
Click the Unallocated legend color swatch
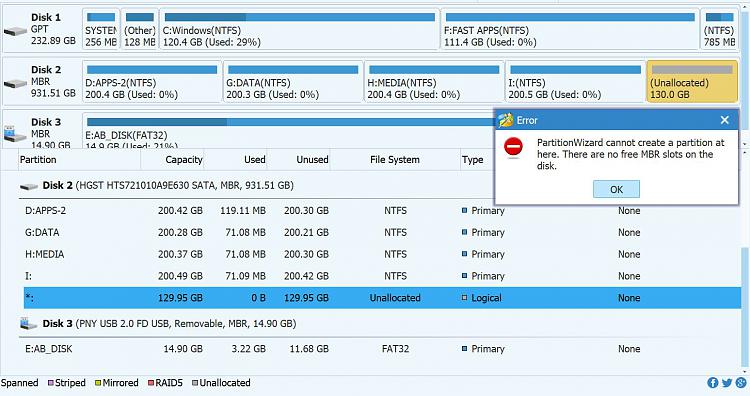pos(195,383)
